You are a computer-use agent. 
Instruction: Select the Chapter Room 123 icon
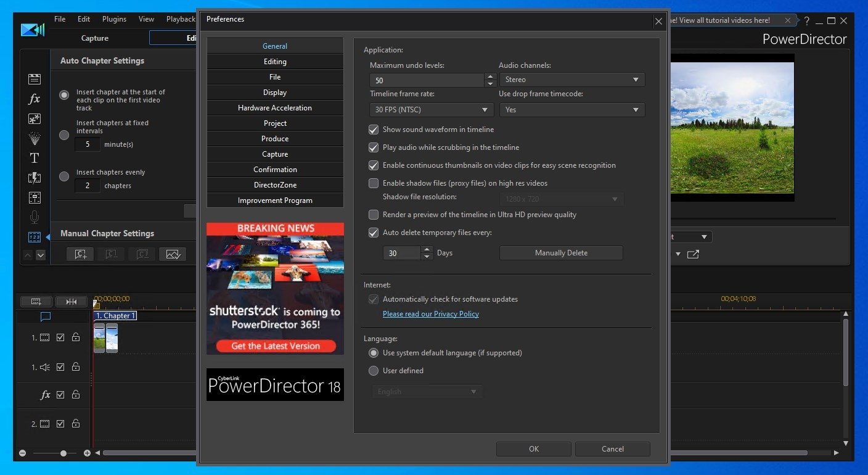coord(35,237)
